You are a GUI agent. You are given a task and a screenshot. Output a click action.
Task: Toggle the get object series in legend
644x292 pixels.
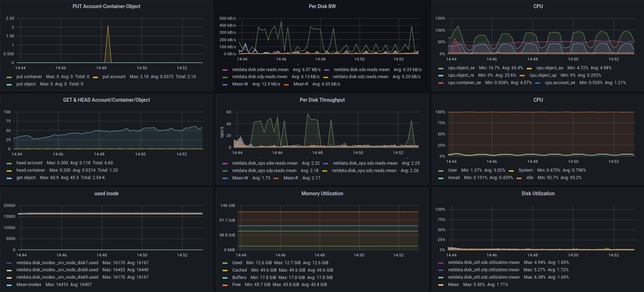26,178
